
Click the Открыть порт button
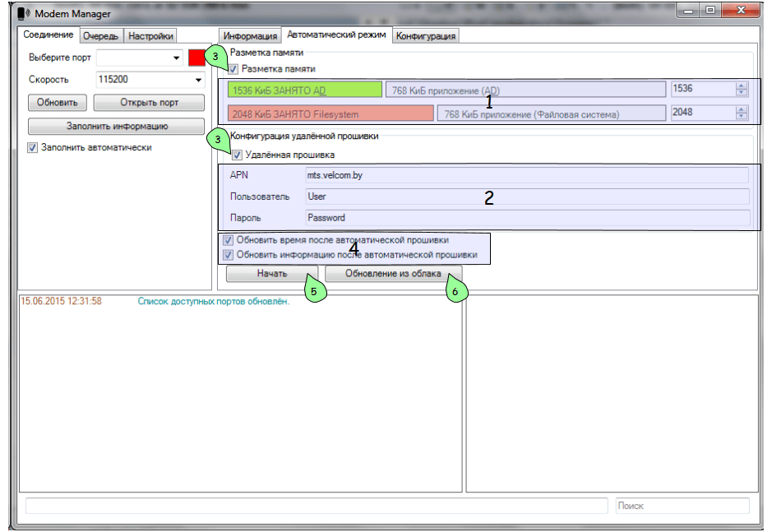point(149,103)
